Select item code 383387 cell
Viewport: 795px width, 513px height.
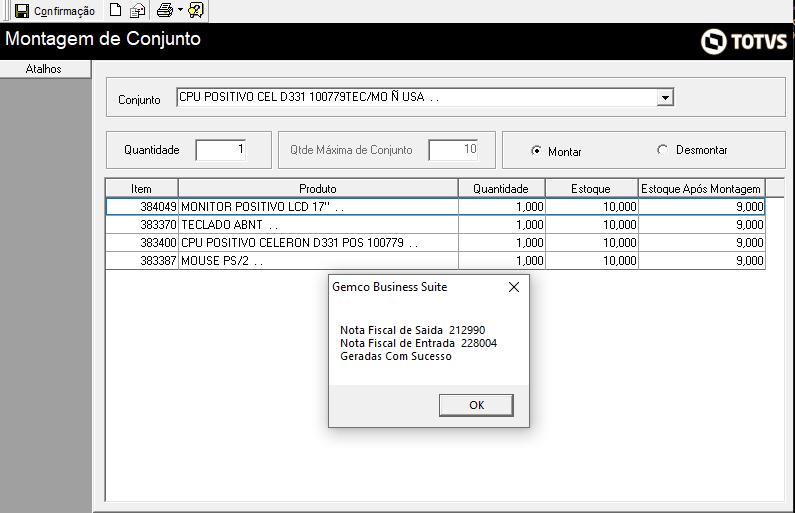(x=142, y=261)
